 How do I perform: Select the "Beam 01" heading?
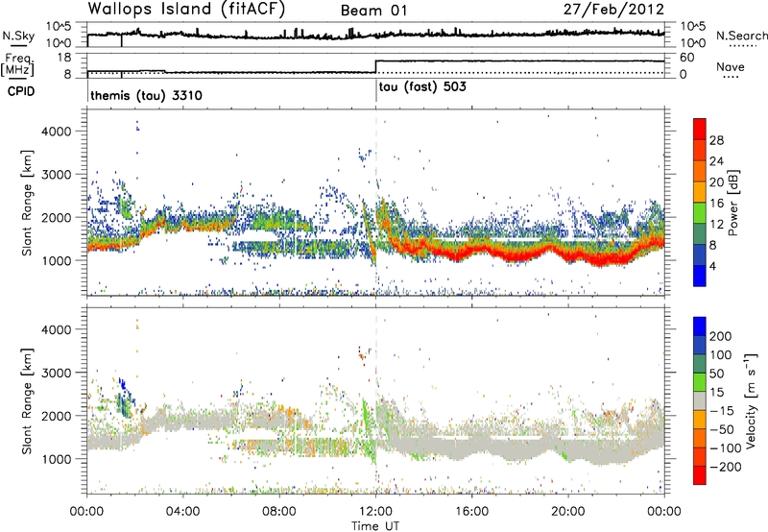373,11
